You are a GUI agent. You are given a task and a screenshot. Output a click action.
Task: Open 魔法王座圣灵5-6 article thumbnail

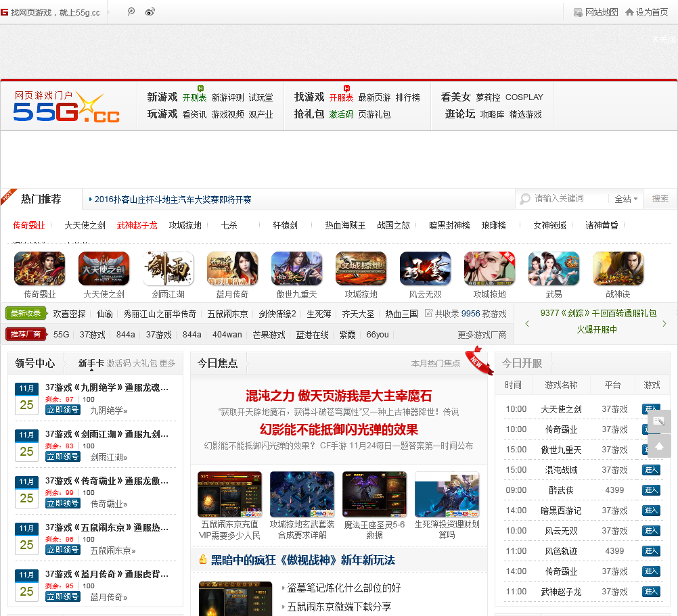pyautogui.click(x=374, y=494)
